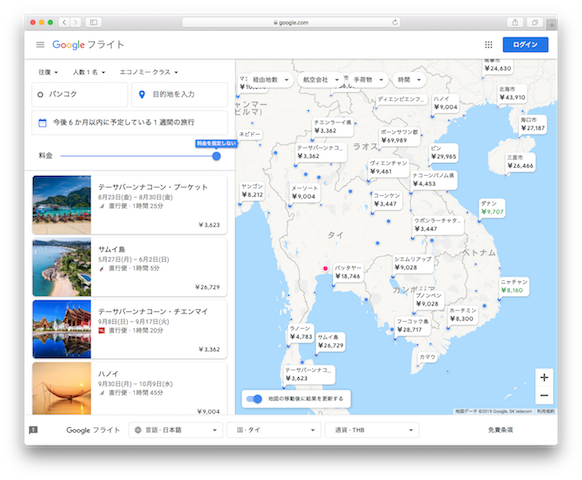Image resolution: width=582 pixels, height=480 pixels.
Task: Toggle Safari sidebar button
Action: pyautogui.click(x=94, y=23)
